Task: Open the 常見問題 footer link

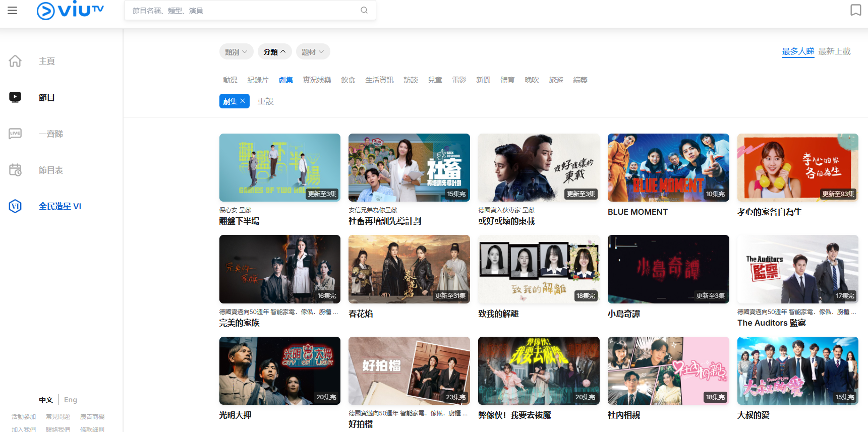Action: click(x=58, y=417)
